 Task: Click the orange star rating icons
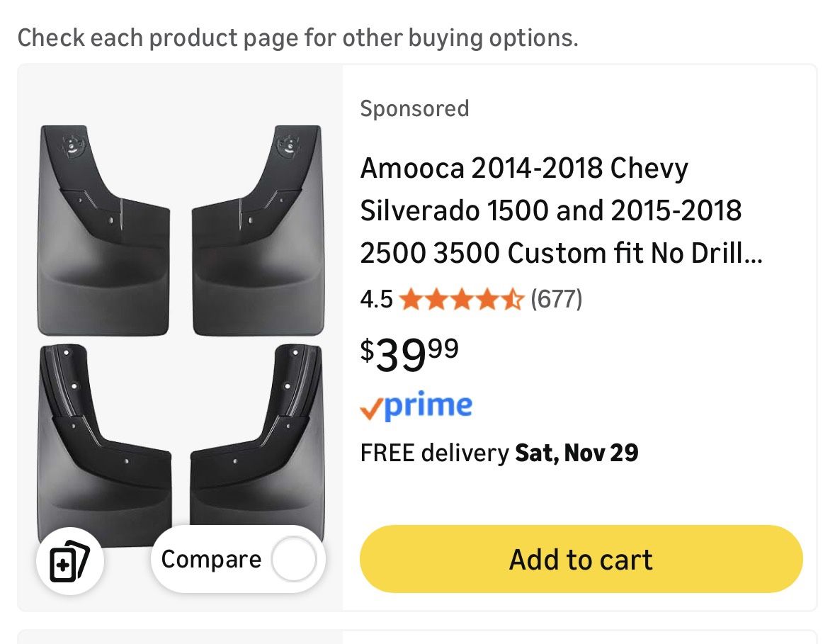tap(461, 300)
